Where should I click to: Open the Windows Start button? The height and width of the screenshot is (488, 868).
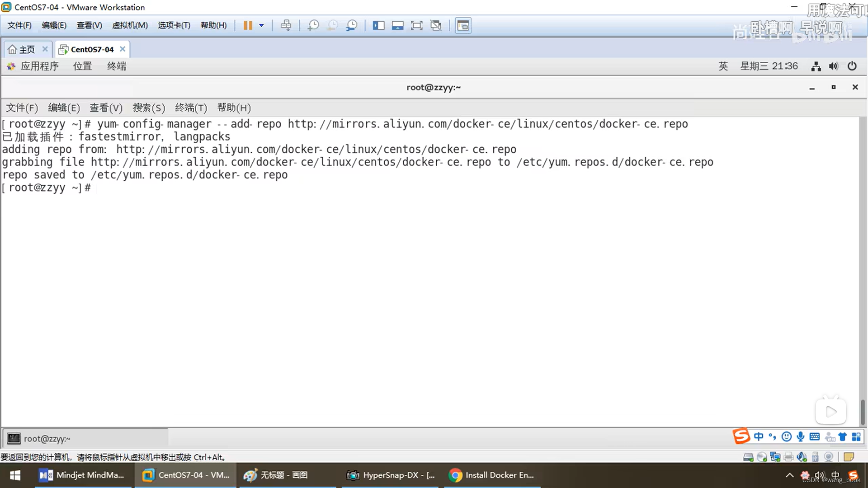tap(15, 475)
